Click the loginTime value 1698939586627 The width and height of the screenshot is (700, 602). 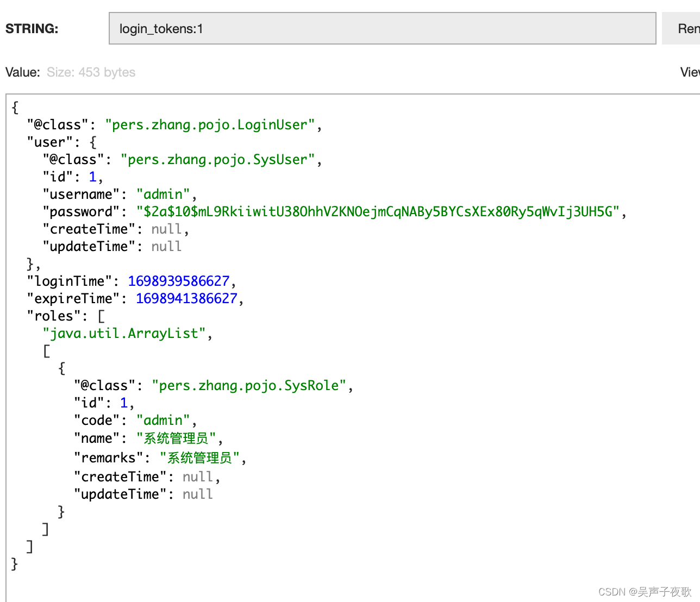point(179,281)
